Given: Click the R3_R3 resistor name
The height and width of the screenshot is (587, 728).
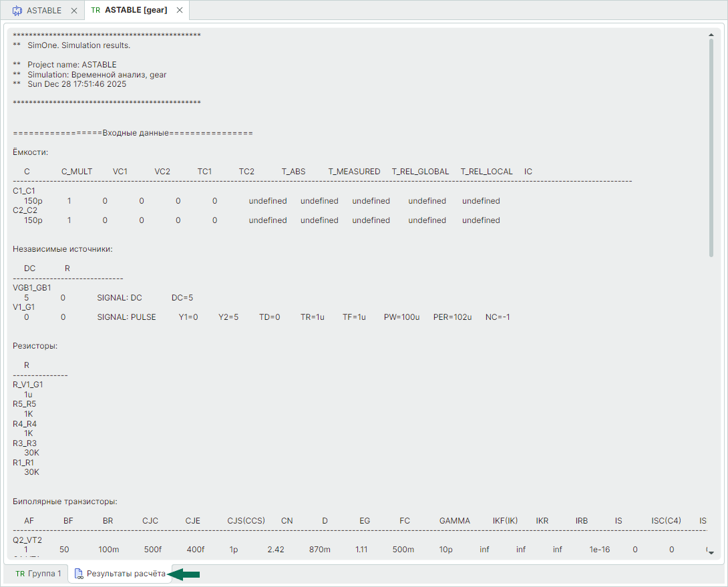Looking at the screenshot, I should pyautogui.click(x=24, y=443).
